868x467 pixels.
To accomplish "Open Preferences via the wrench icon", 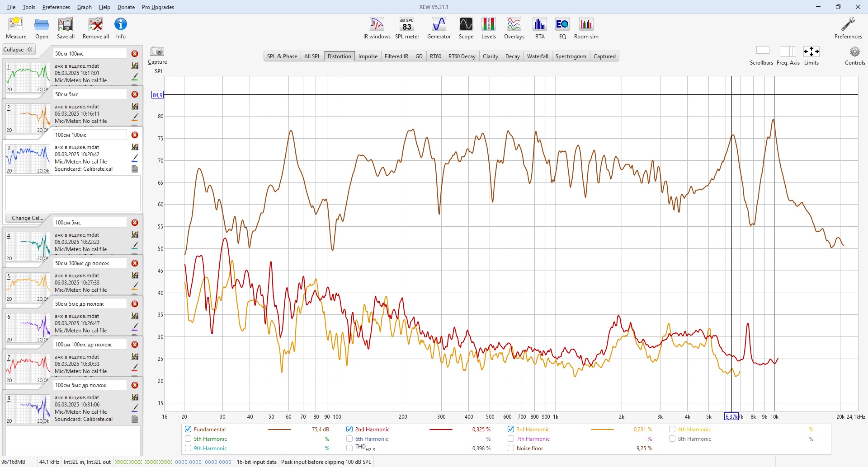I will [848, 28].
